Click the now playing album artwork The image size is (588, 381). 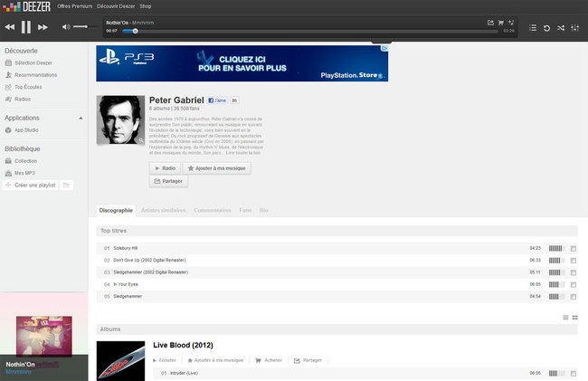click(x=44, y=336)
